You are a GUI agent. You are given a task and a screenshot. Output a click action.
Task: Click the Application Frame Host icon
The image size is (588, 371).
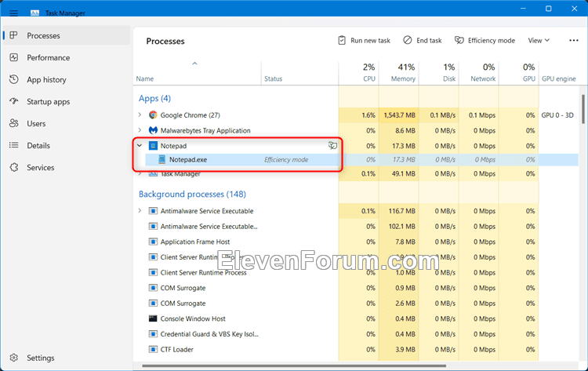pos(153,242)
